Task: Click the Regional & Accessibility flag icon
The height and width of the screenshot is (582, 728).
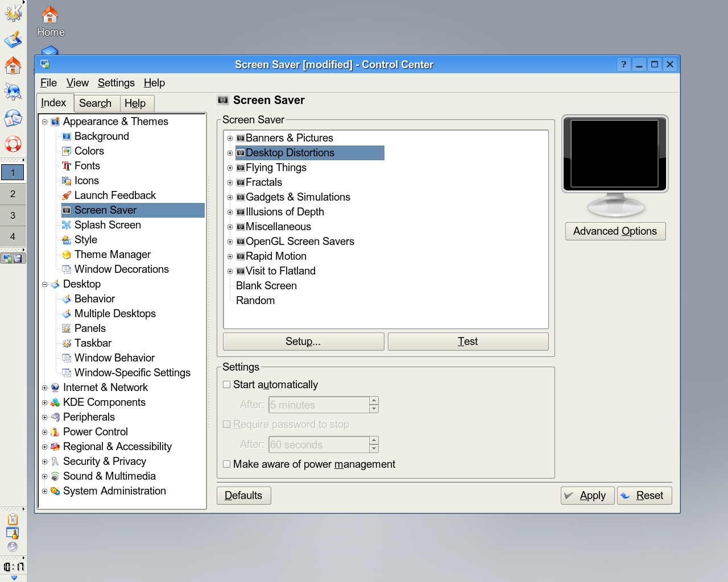Action: (55, 447)
